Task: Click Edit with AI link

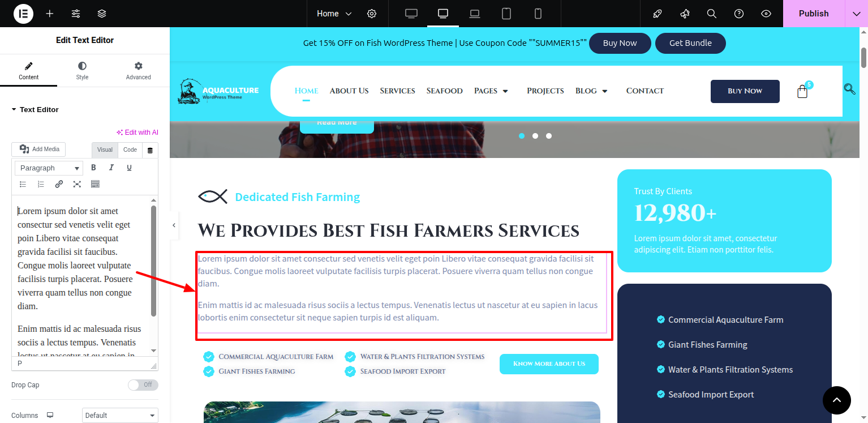Action: [137, 133]
